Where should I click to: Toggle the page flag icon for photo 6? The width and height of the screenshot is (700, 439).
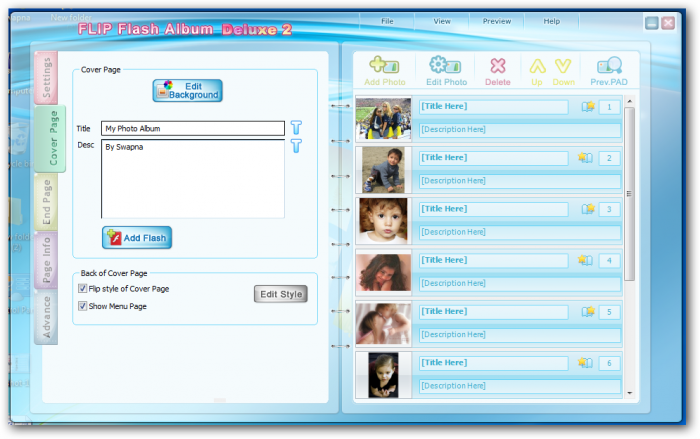coord(585,363)
